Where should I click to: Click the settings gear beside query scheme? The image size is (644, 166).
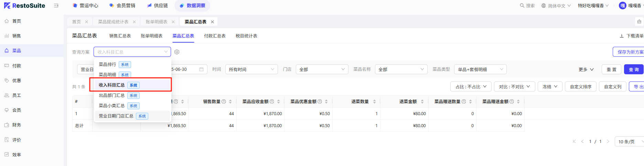pos(177,52)
